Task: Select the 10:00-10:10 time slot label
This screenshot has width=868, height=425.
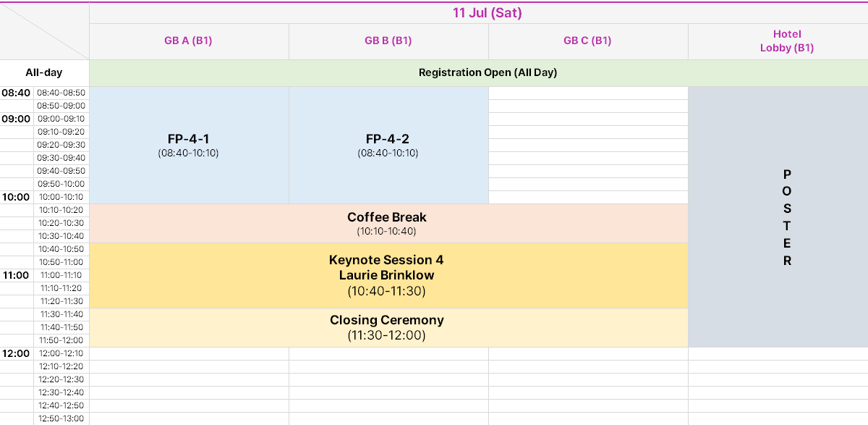Action: (x=61, y=198)
